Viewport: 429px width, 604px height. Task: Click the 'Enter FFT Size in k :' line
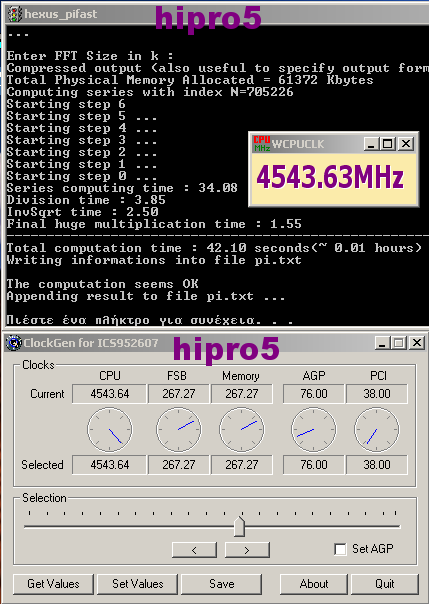click(x=90, y=56)
